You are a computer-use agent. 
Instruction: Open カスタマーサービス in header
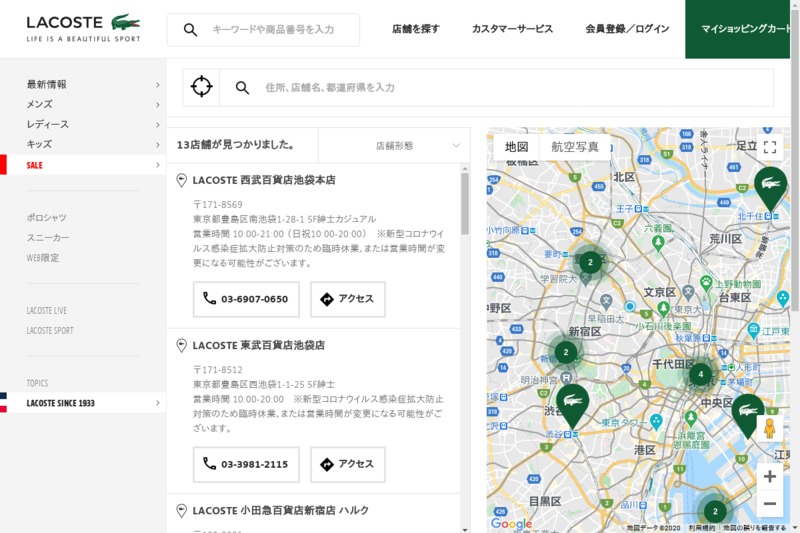coord(512,29)
